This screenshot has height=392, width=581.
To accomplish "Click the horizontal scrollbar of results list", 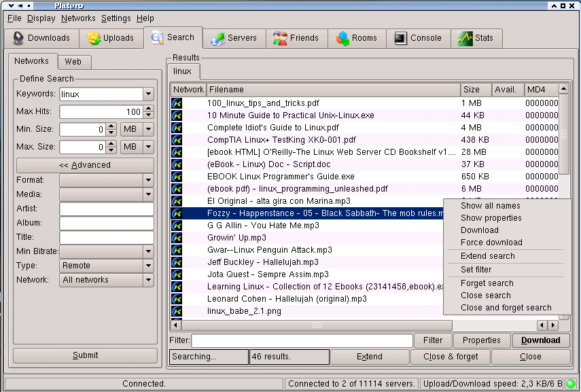I will (x=353, y=325).
